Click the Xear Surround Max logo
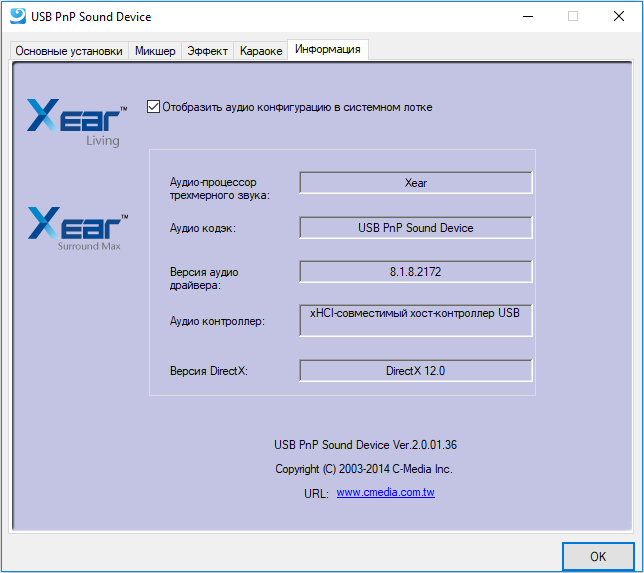 [x=78, y=228]
